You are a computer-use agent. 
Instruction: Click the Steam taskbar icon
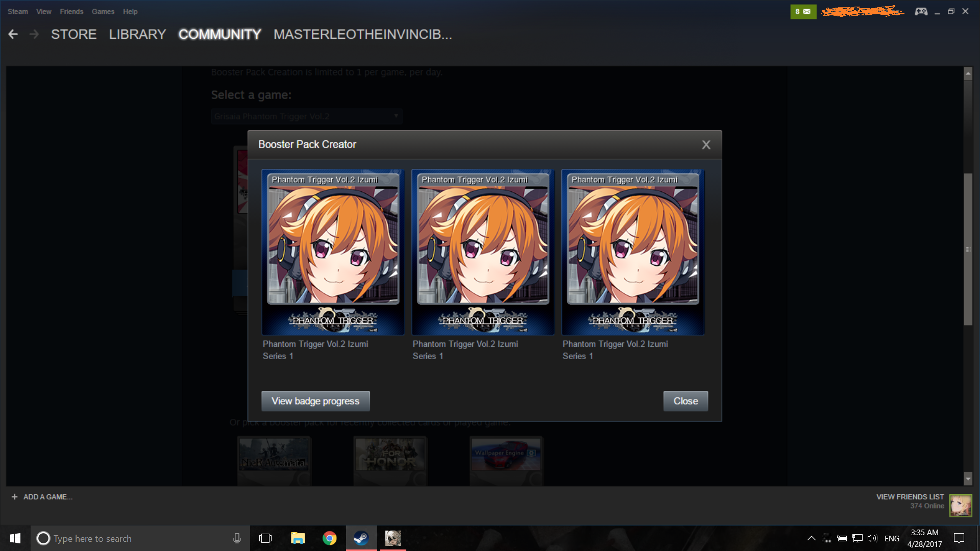[361, 538]
